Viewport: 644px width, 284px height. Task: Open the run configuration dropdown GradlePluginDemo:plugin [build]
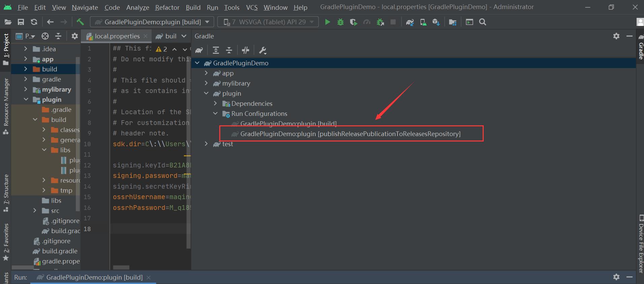tap(152, 22)
